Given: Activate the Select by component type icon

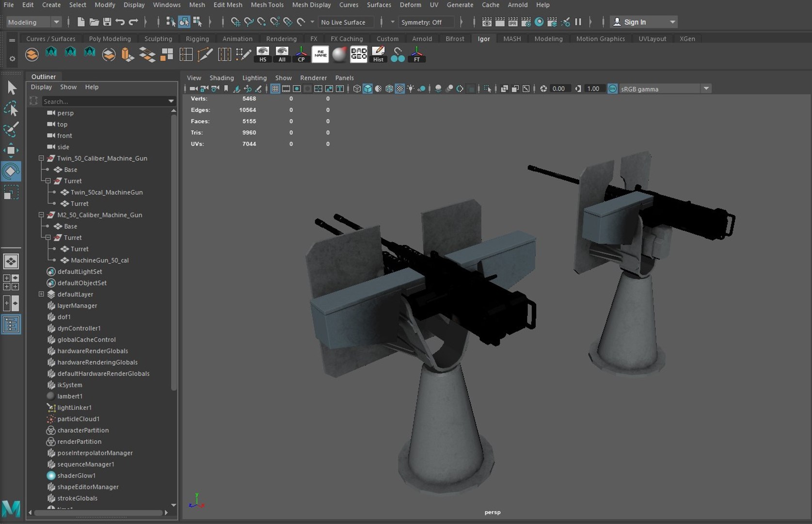Looking at the screenshot, I should point(197,22).
